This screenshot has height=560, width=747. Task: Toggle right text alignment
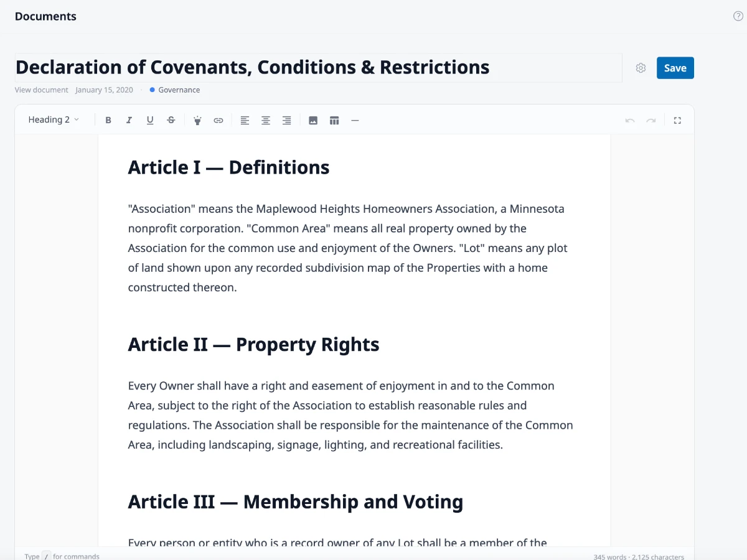point(286,120)
